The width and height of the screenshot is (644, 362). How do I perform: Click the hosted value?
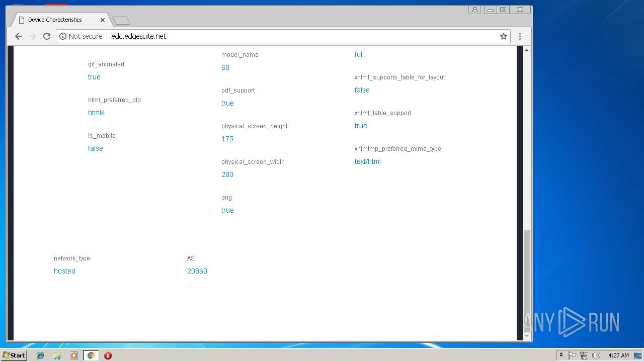coord(64,271)
